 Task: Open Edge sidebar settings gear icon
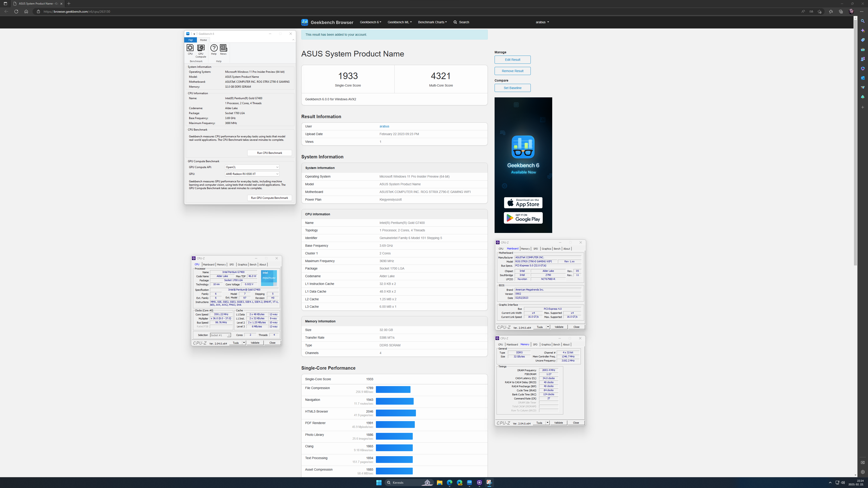pos(863,472)
